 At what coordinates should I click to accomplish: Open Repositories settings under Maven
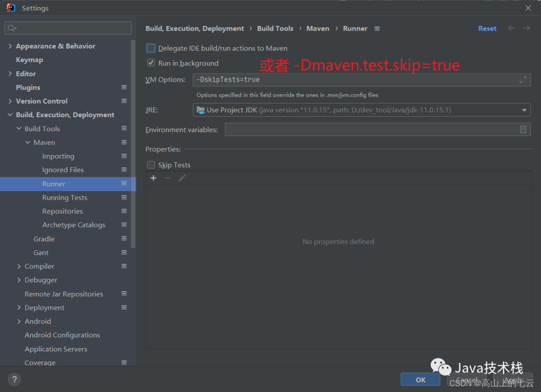click(63, 211)
